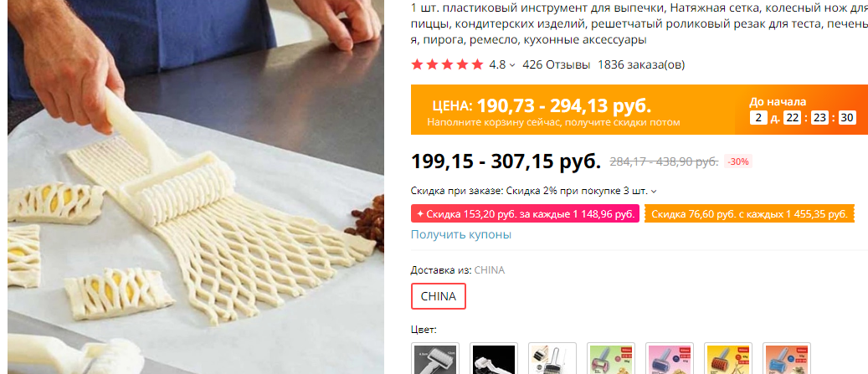
Task: Click the orange sale price banner
Action: tap(639, 110)
